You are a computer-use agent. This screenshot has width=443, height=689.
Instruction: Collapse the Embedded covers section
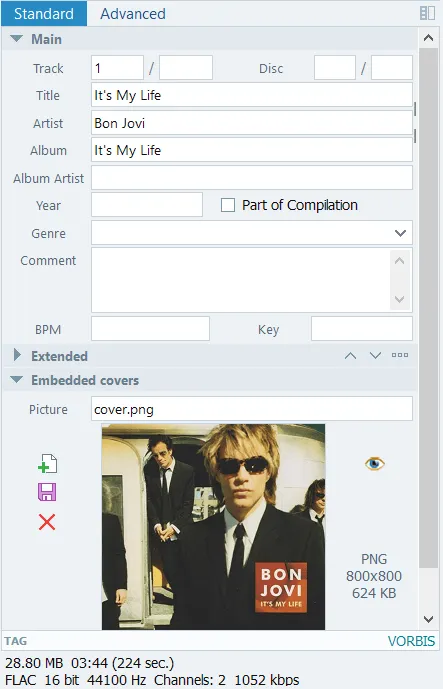pos(16,380)
